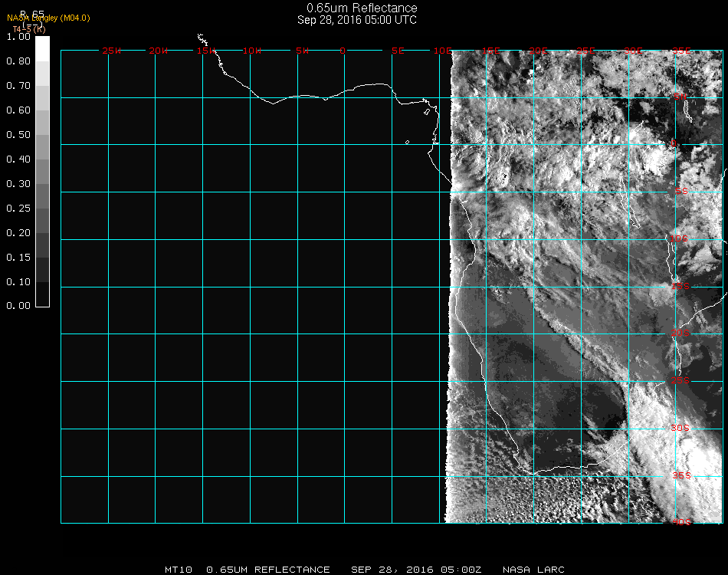Click the 0.25 colorbar tick label
The image size is (728, 575).
[18, 209]
